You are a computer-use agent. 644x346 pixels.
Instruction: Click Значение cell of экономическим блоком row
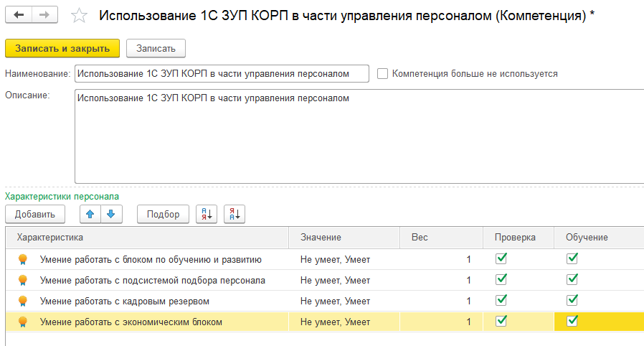point(344,322)
